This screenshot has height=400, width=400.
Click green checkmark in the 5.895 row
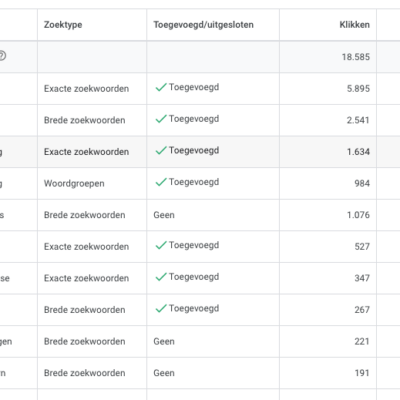161,88
